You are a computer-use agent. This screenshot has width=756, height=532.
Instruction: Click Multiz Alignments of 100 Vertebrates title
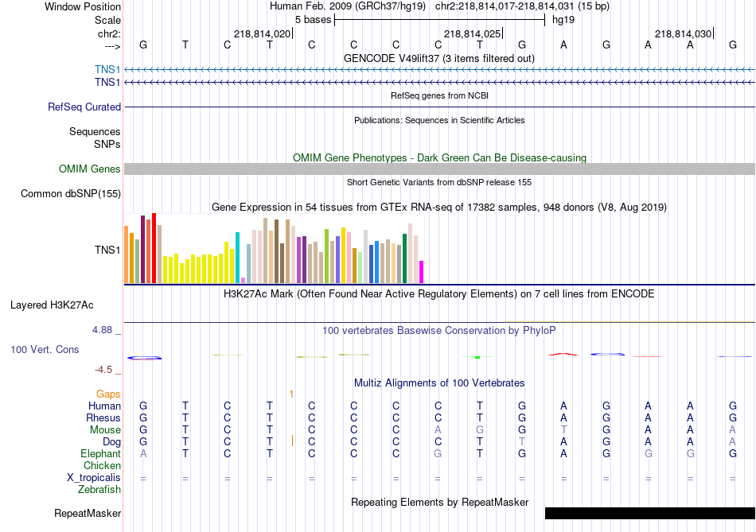pos(439,382)
